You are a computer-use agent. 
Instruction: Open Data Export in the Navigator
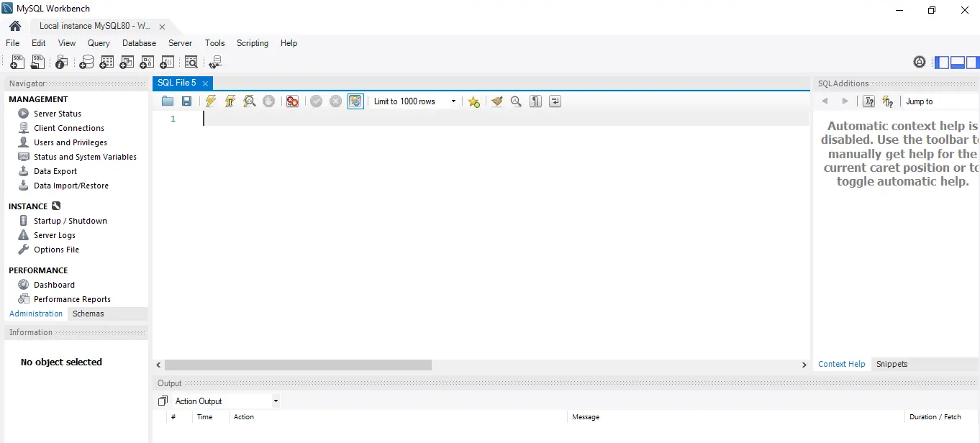tap(55, 171)
